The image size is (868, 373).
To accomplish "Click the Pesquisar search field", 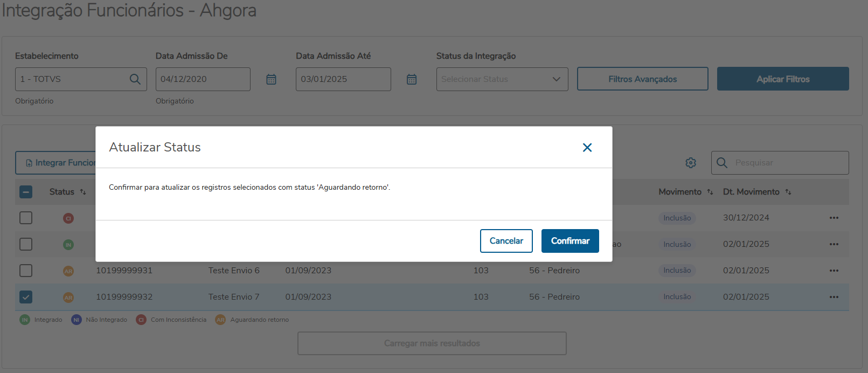I will pos(788,163).
